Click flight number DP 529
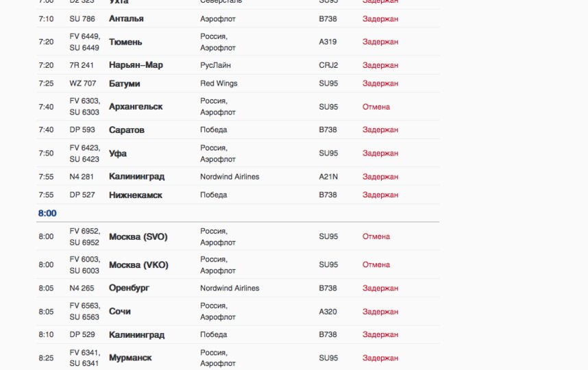Viewport: 588px width, 370px height. (x=82, y=335)
